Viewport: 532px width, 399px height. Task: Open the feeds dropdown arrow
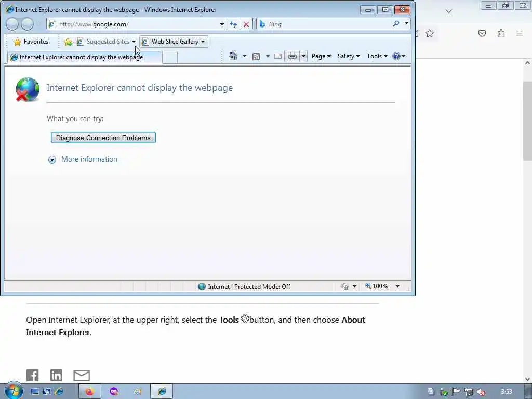268,56
